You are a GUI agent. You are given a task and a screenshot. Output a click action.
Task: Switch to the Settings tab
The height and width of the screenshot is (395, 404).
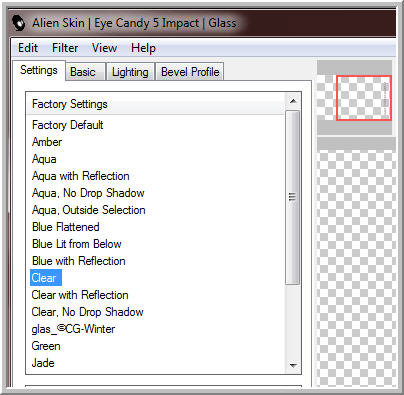click(39, 70)
